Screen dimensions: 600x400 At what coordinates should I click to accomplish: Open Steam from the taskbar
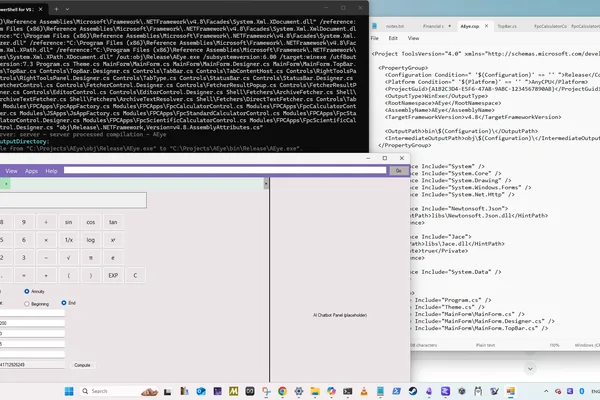click(x=413, y=391)
